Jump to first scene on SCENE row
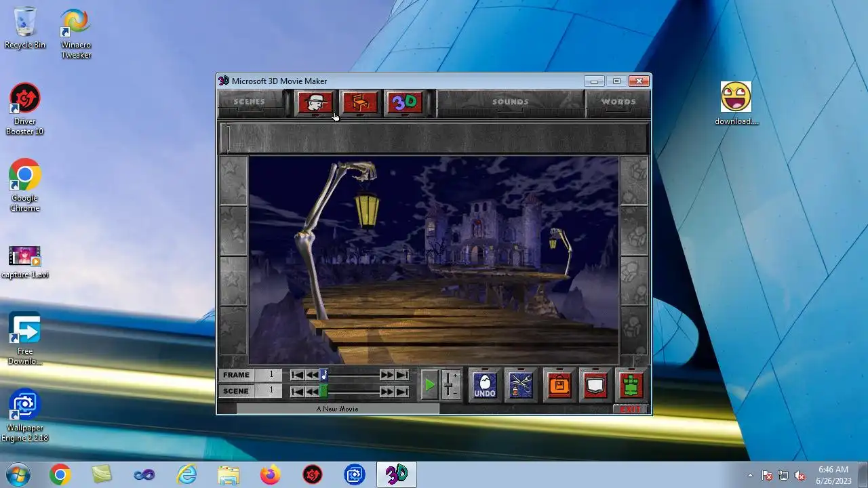Viewport: 868px width, 488px height. [x=297, y=391]
